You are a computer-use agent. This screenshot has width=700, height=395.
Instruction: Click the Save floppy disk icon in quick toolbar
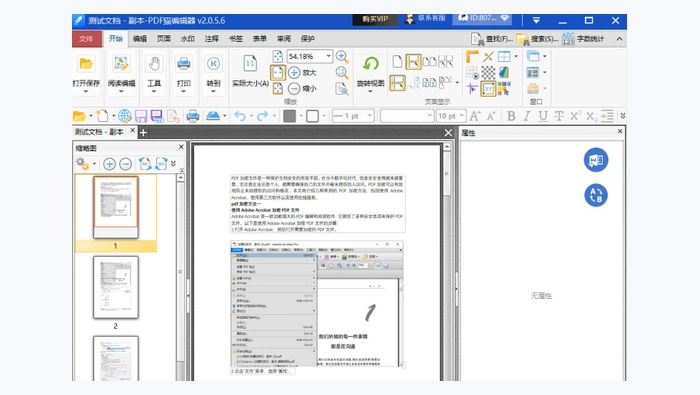pyautogui.click(x=141, y=116)
